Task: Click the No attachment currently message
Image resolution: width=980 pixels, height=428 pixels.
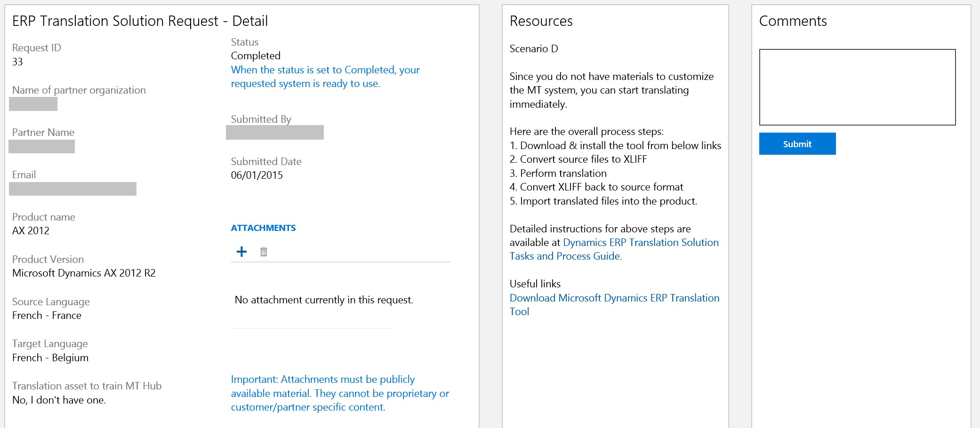Action: pos(324,300)
